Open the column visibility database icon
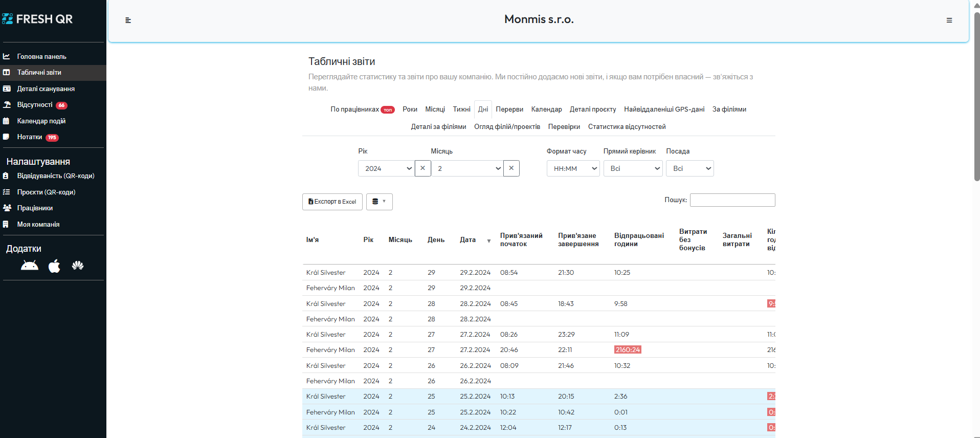This screenshot has width=980, height=438. [379, 202]
